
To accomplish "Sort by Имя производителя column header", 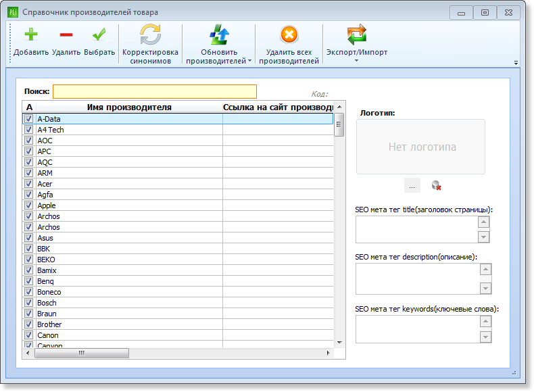I will pyautogui.click(x=129, y=107).
